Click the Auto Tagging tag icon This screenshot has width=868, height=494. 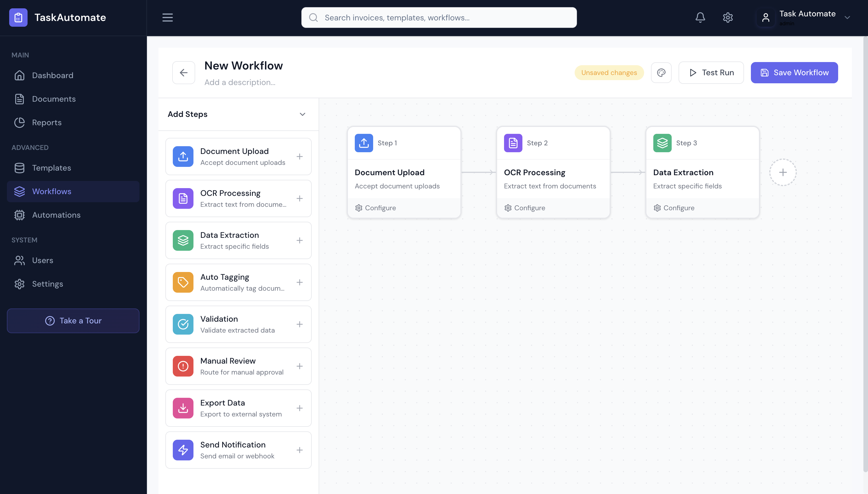pyautogui.click(x=183, y=282)
